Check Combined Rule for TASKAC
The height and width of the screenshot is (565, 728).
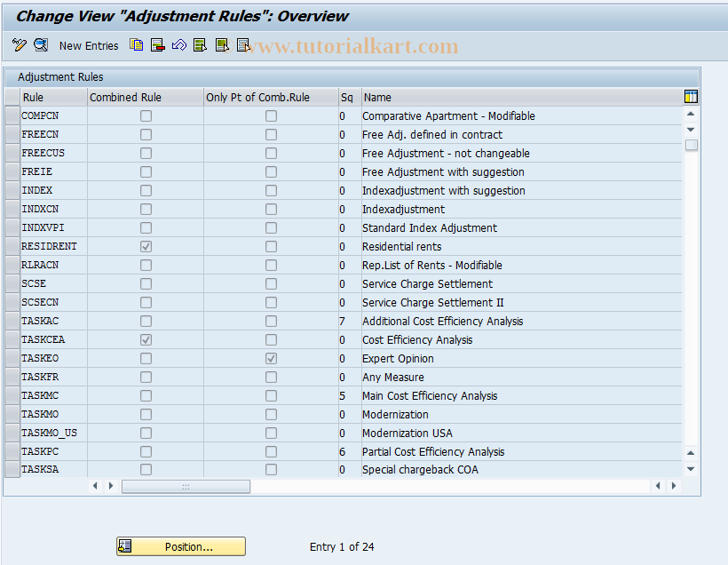[x=146, y=321]
